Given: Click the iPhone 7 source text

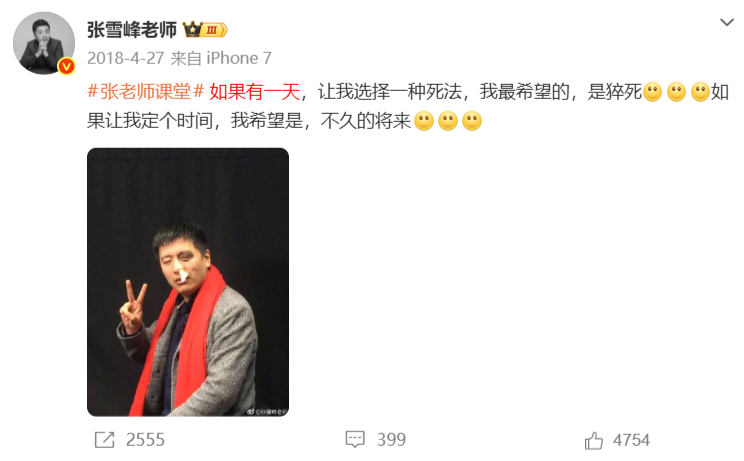Looking at the screenshot, I should coord(239,58).
